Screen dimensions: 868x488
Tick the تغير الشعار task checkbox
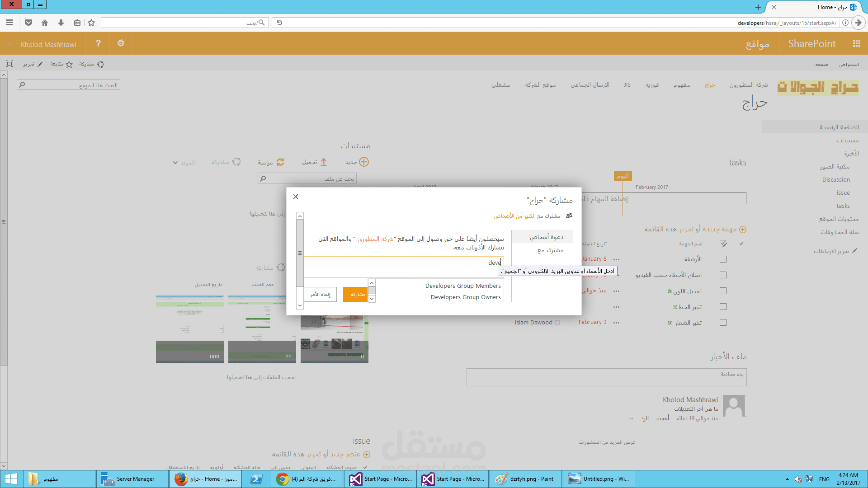click(x=723, y=323)
